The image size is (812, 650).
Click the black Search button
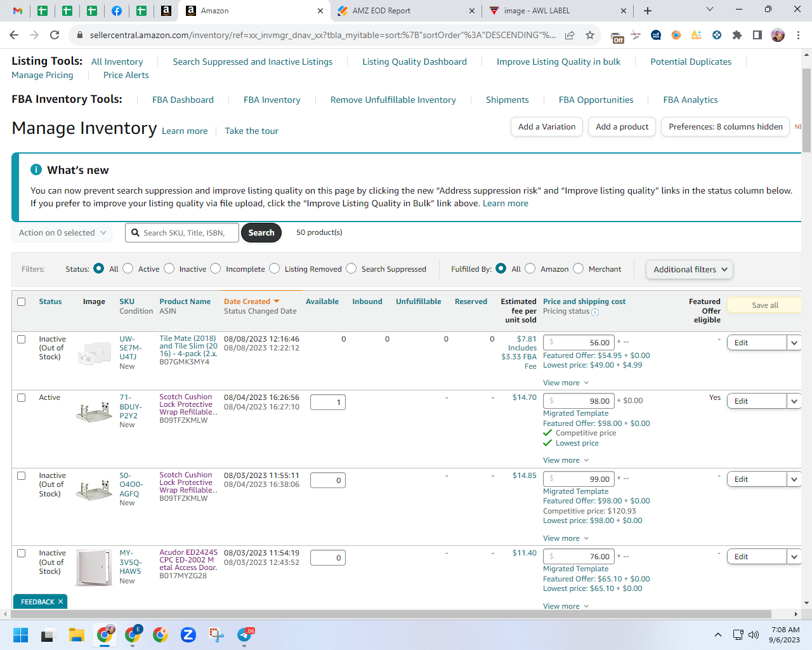tap(261, 233)
